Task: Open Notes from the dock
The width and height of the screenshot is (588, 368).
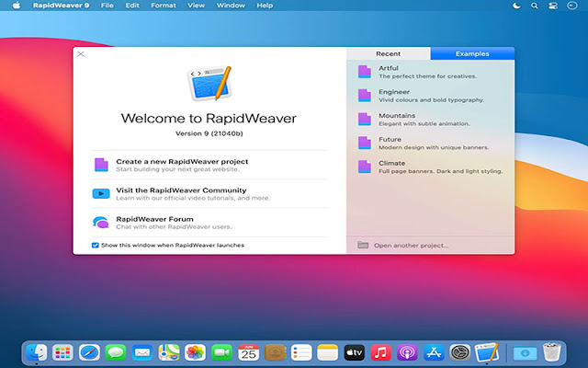Action: click(328, 352)
